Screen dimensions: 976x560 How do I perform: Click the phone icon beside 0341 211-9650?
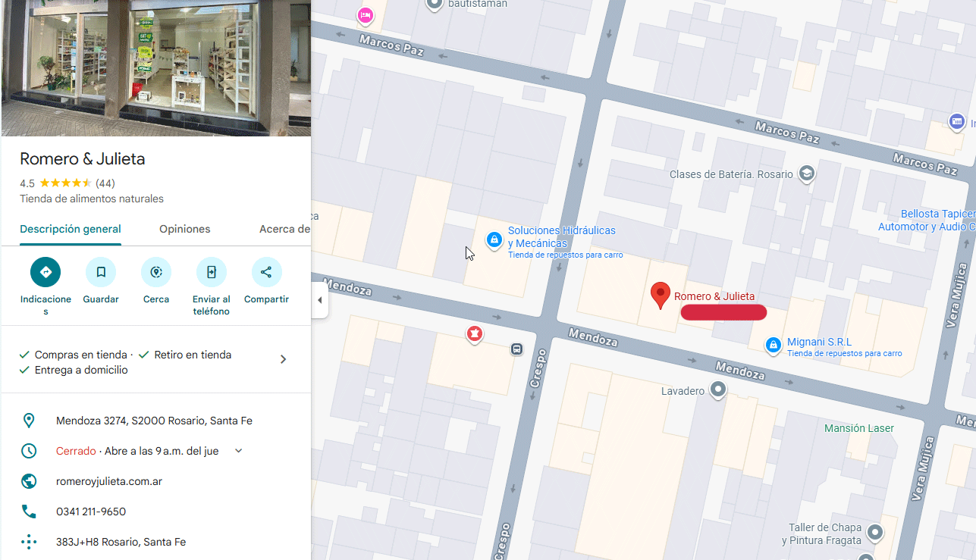29,512
